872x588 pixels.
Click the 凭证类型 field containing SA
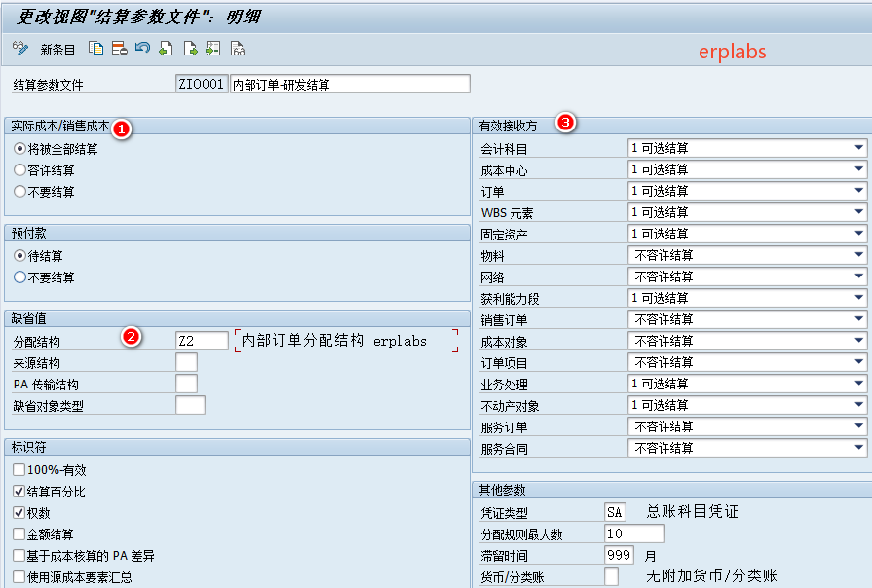[x=615, y=512]
